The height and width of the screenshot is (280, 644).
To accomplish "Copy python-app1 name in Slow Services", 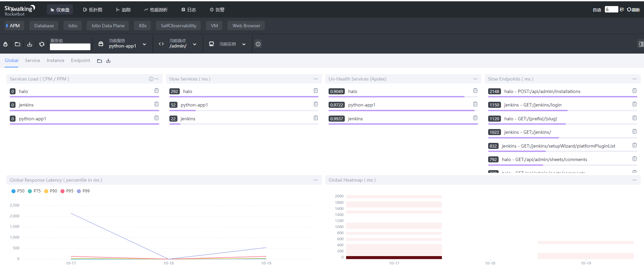I will point(316,104).
